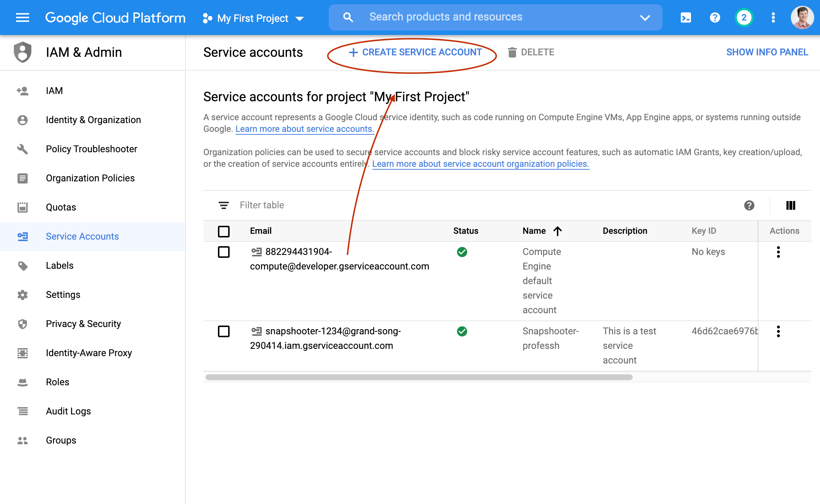Activate Cloud Shell terminal icon
The width and height of the screenshot is (820, 504).
coord(686,17)
